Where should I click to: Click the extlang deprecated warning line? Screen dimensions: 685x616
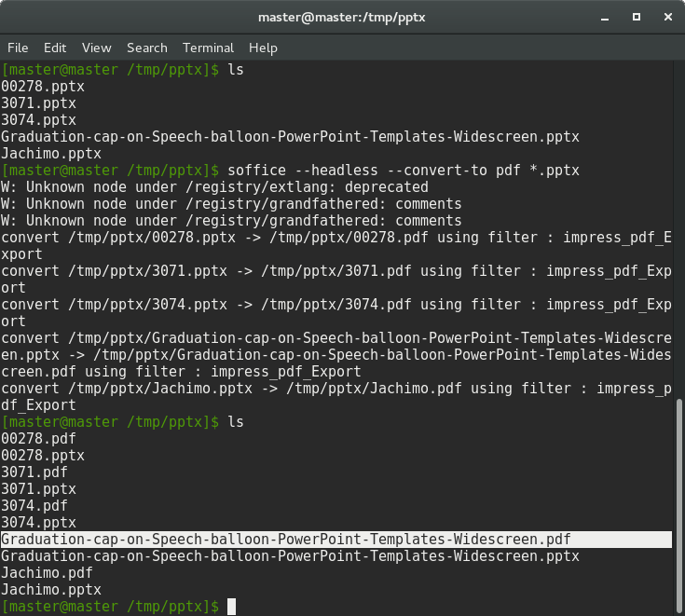(214, 187)
